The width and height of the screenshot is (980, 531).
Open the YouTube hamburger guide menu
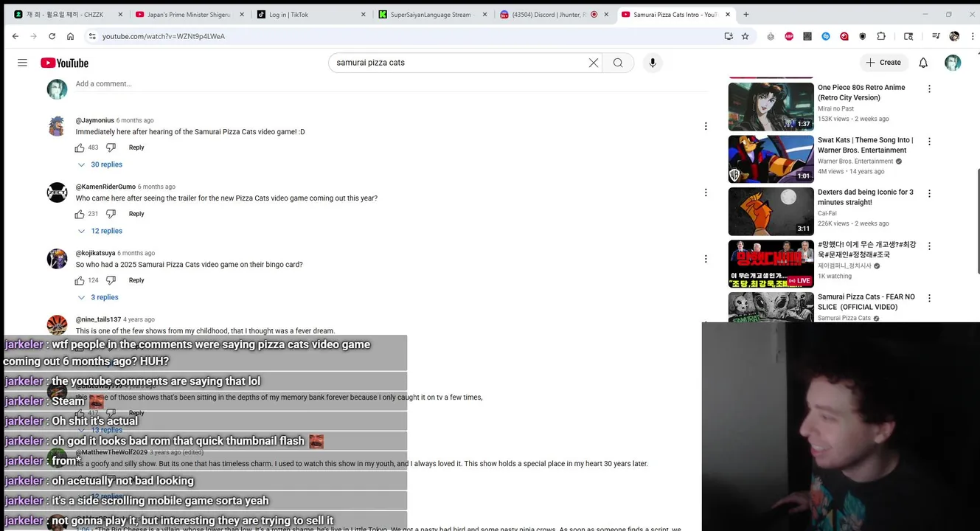[x=22, y=63]
